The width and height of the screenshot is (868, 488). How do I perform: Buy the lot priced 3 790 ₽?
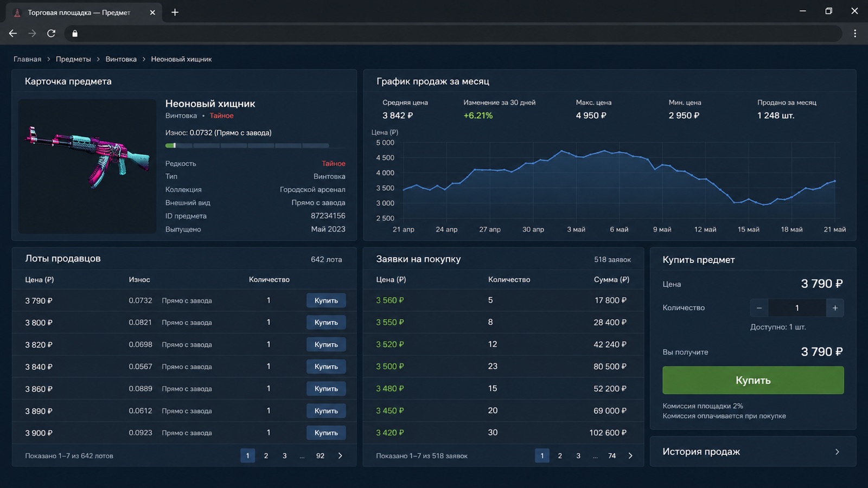326,300
